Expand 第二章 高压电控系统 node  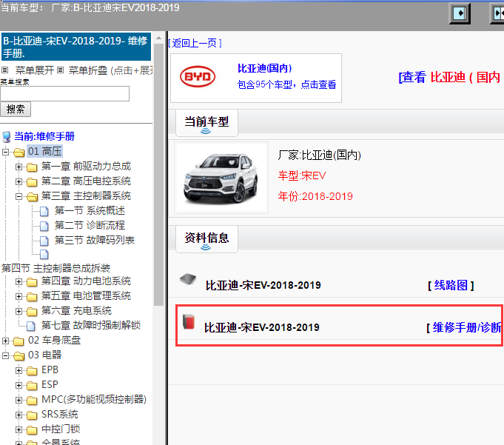tap(19, 181)
